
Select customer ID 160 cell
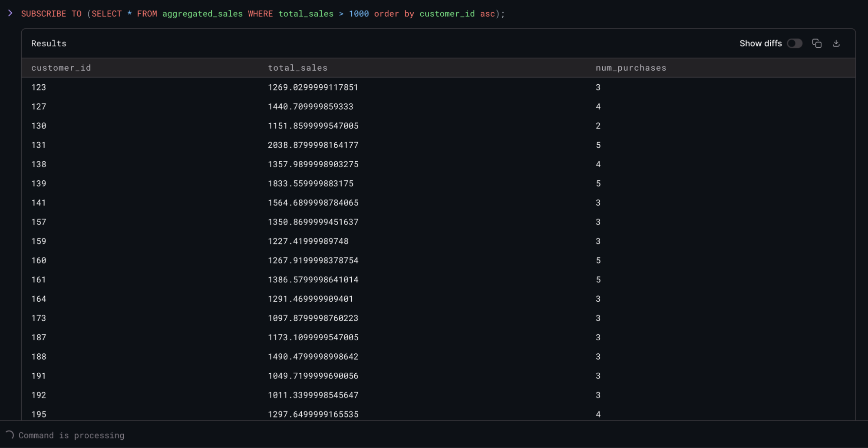pyautogui.click(x=39, y=260)
